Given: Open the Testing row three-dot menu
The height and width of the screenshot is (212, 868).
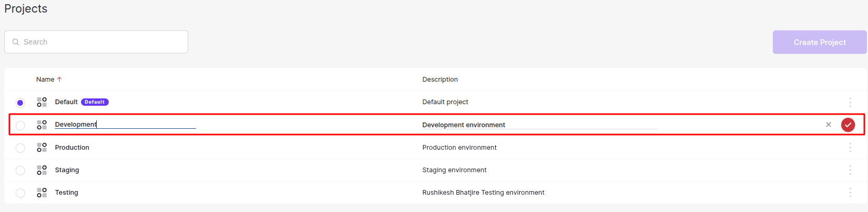Looking at the screenshot, I should 850,193.
